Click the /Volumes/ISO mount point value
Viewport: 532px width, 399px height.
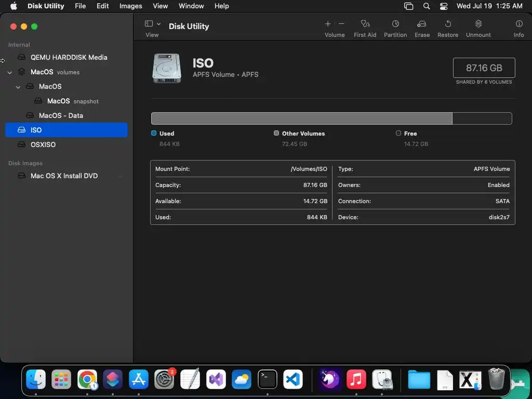[309, 169]
